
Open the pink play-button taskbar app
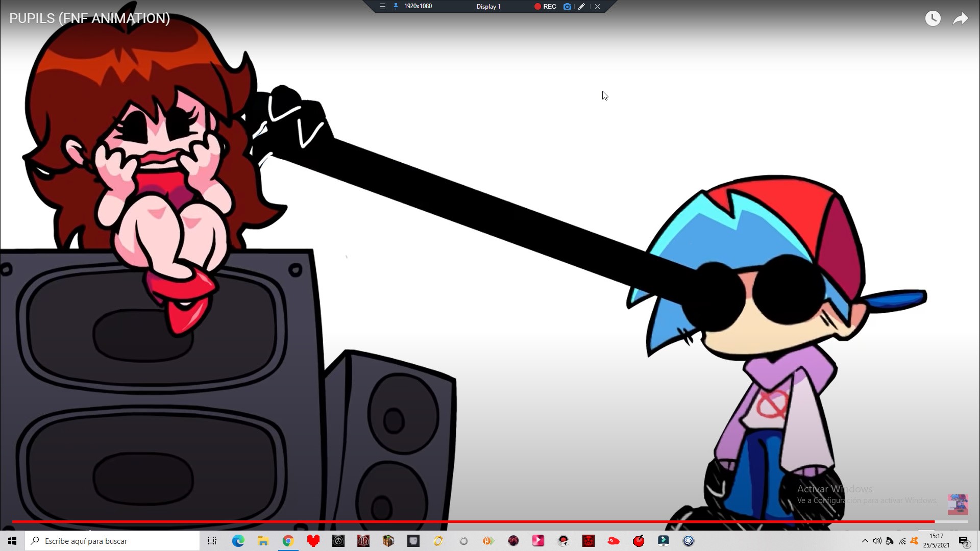pyautogui.click(x=538, y=541)
